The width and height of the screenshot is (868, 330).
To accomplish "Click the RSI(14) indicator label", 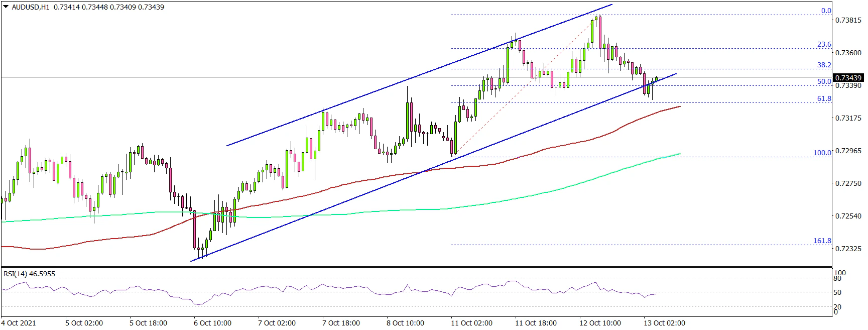I will pos(29,274).
